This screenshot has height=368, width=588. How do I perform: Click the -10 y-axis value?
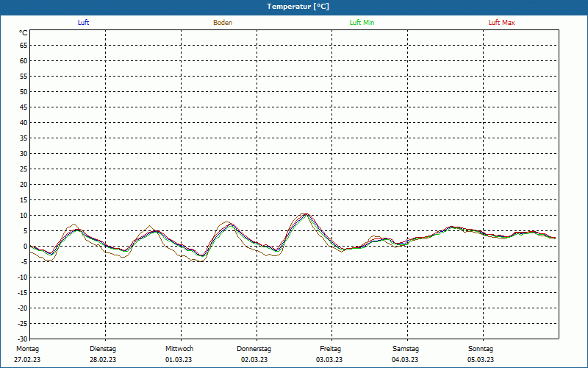(x=23, y=277)
